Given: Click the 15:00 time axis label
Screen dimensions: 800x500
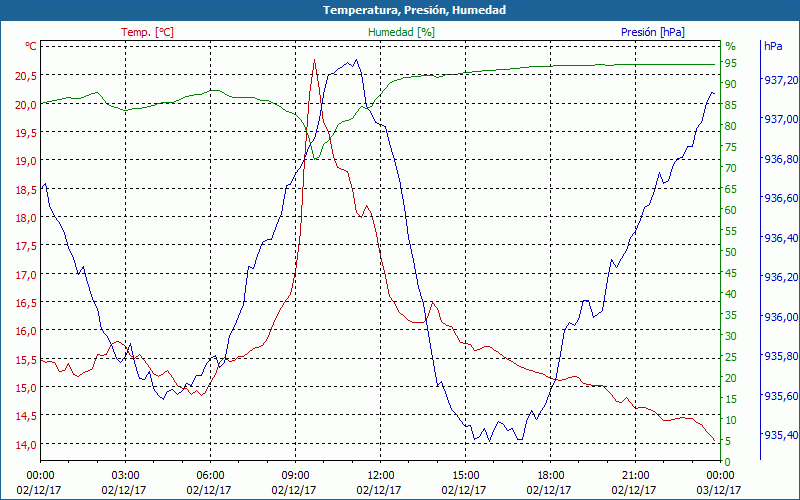Looking at the screenshot, I should pyautogui.click(x=466, y=476).
